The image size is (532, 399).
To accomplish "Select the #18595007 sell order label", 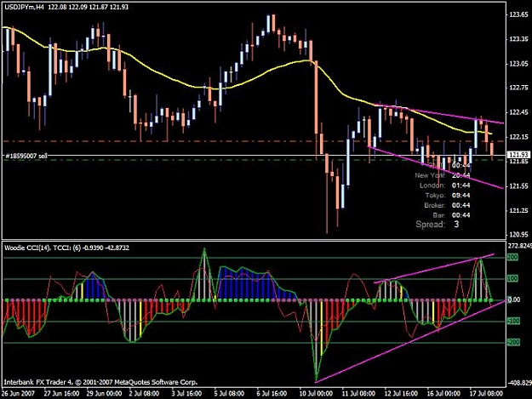I will point(26,156).
